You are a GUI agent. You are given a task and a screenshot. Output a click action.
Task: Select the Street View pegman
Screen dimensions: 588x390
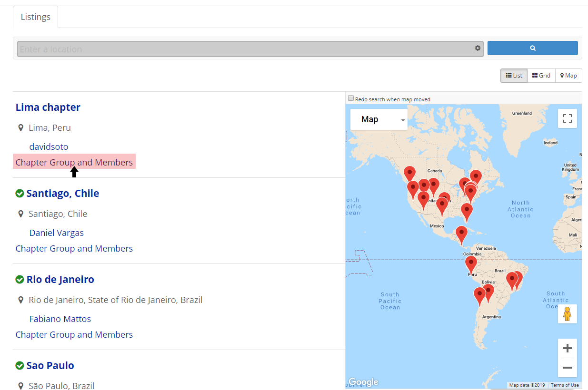tap(568, 314)
